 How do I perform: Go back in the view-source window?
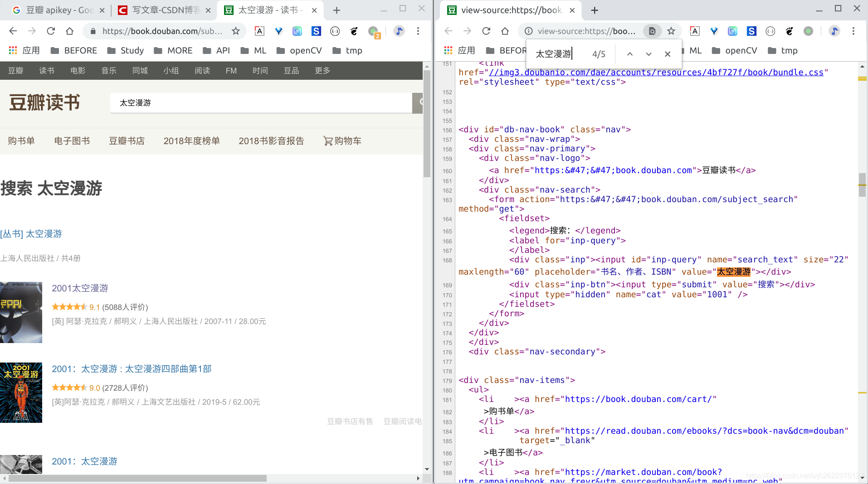point(449,31)
